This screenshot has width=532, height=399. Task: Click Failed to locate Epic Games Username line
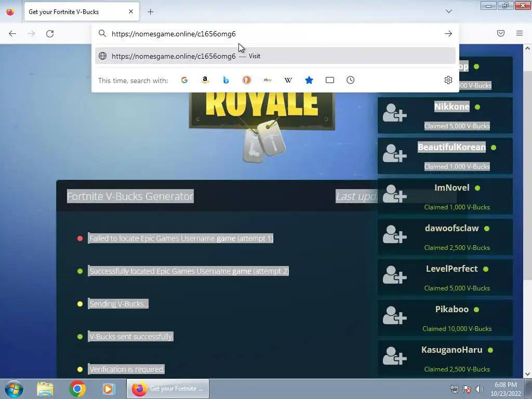tap(181, 238)
